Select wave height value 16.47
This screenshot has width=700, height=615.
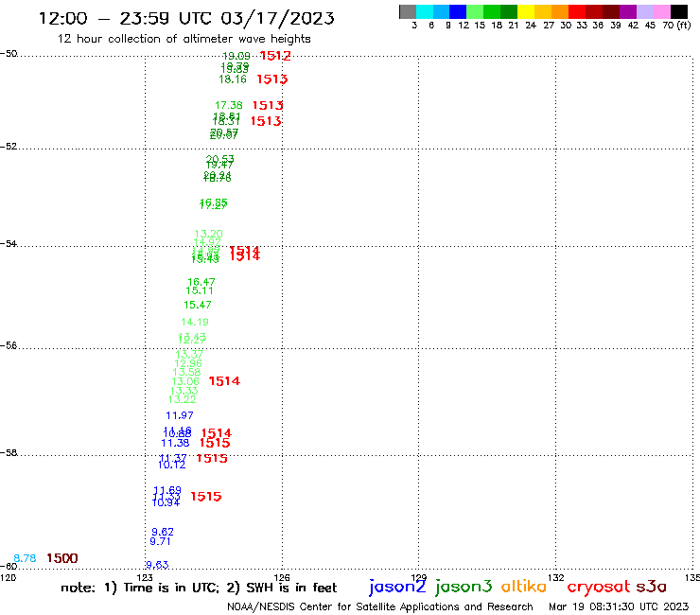[201, 282]
